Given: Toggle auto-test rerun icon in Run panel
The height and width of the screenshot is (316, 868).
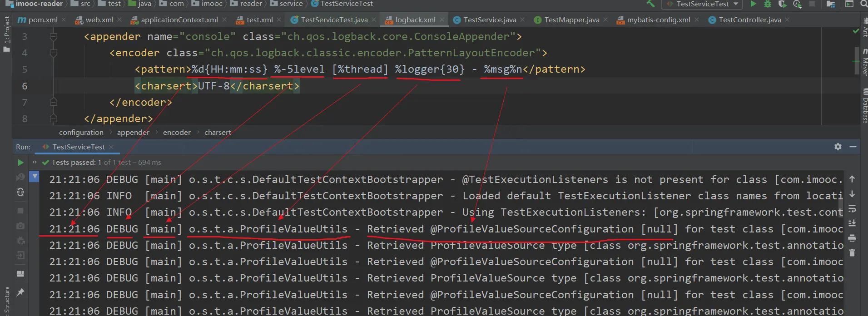Looking at the screenshot, I should pyautogui.click(x=20, y=192).
